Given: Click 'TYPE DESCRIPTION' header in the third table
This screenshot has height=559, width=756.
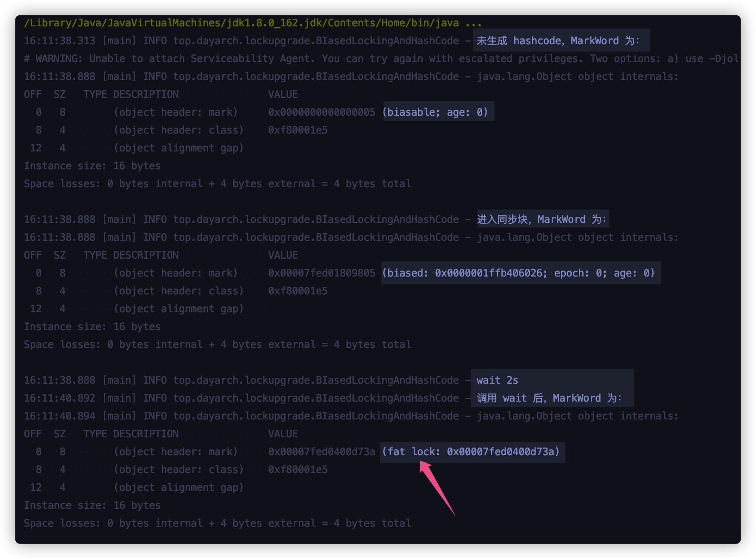Looking at the screenshot, I should pos(131,434).
